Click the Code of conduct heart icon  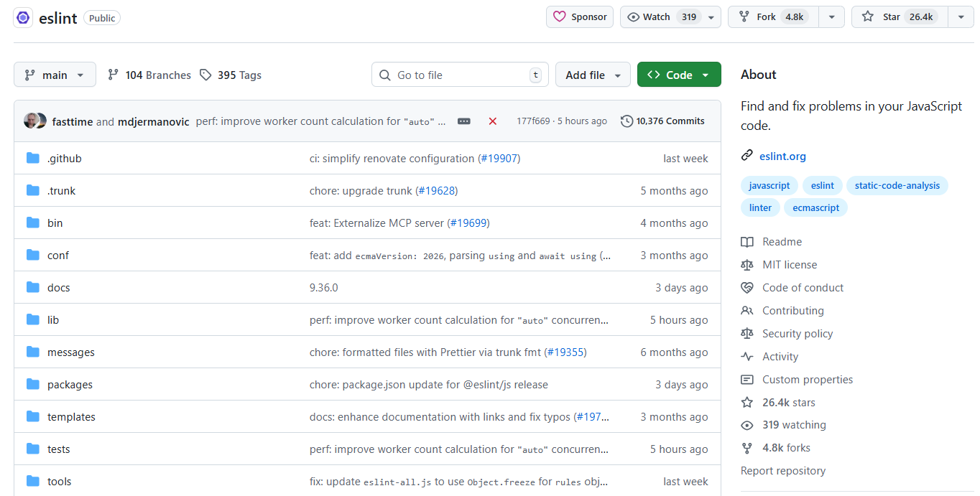coord(747,288)
